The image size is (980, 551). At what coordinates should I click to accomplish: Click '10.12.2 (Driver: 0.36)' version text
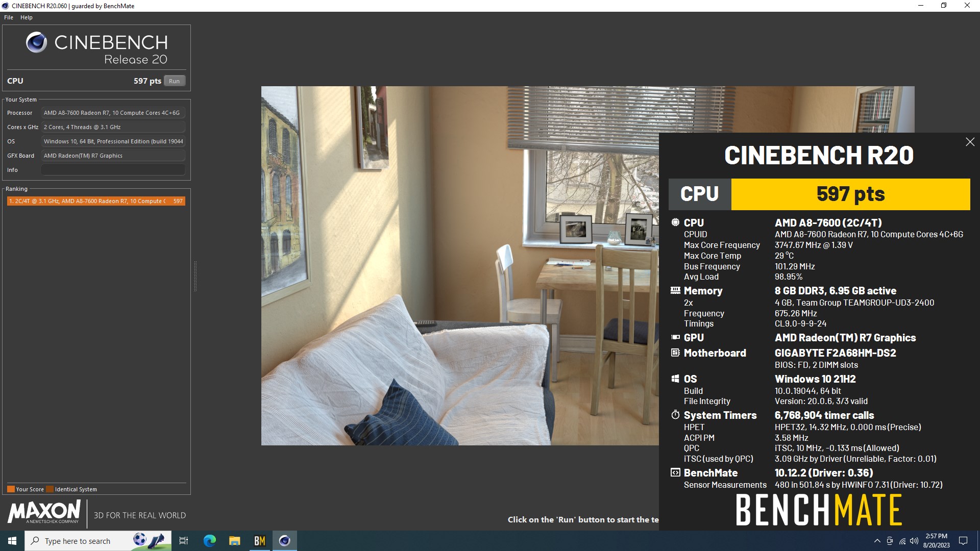[824, 472]
